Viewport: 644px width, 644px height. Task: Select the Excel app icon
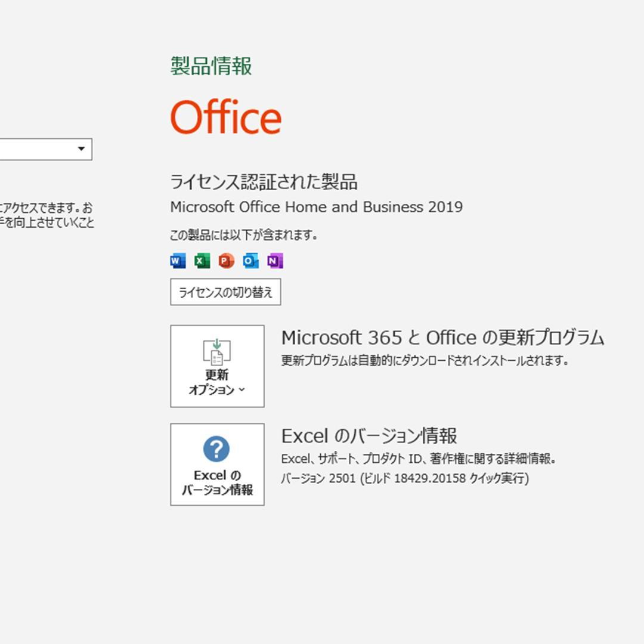click(x=201, y=261)
